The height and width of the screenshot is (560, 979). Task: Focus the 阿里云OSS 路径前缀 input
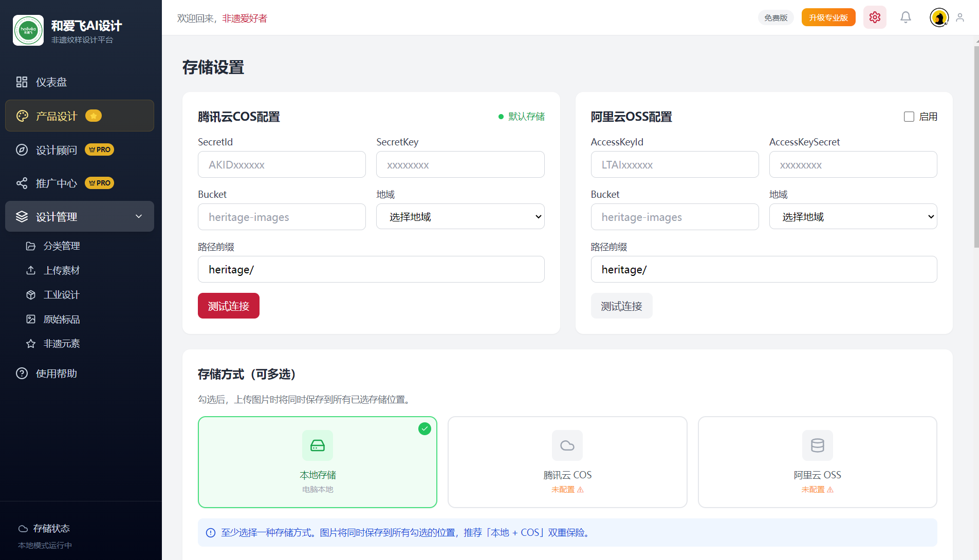(764, 269)
